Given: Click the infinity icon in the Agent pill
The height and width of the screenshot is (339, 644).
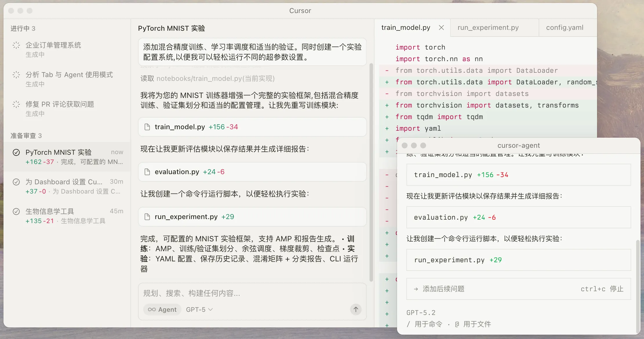Looking at the screenshot, I should pyautogui.click(x=152, y=309).
